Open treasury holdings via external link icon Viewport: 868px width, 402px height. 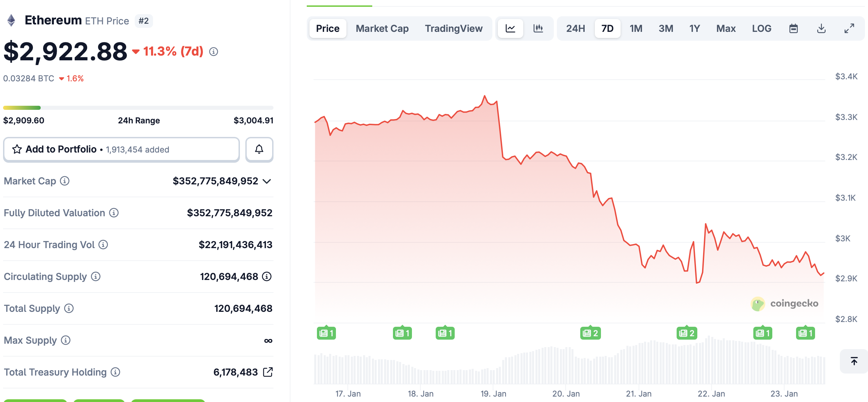[x=268, y=372]
